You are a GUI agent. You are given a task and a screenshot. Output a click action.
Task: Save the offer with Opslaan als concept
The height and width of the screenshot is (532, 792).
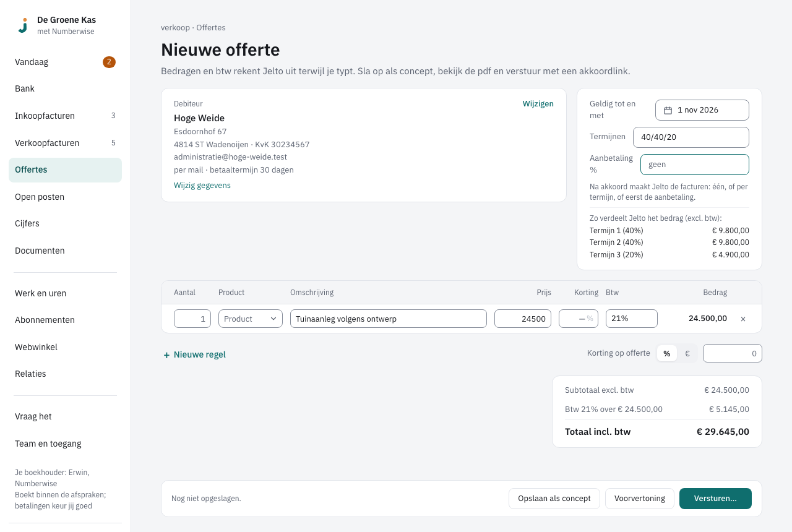554,499
